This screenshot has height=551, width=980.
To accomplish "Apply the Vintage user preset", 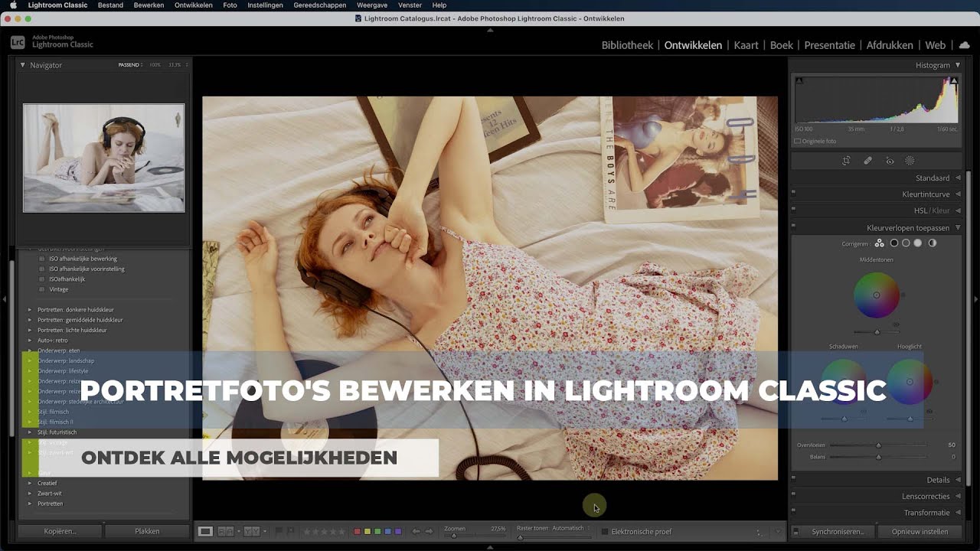I will (x=59, y=289).
